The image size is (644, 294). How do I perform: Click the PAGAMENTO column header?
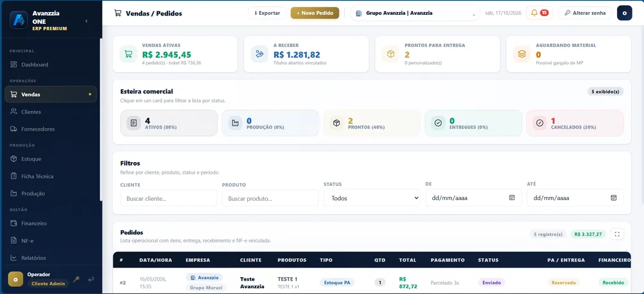click(448, 260)
